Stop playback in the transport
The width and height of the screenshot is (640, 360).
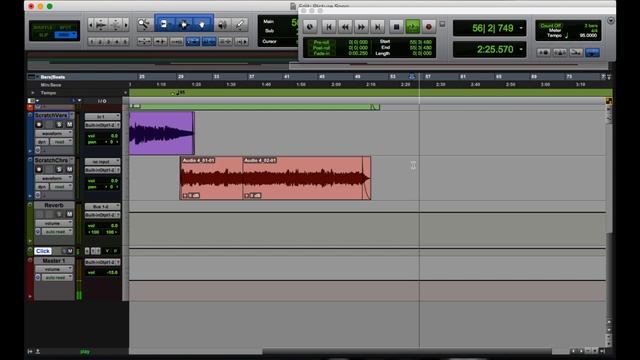click(396, 27)
